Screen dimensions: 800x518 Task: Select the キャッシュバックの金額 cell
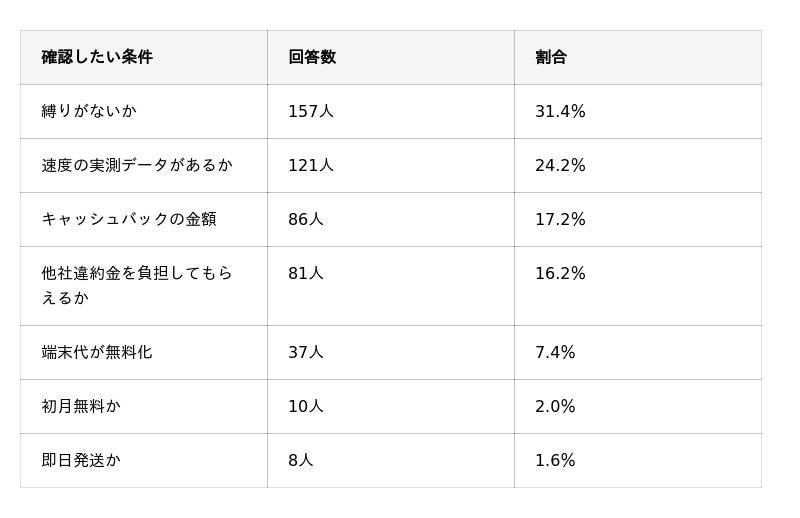tap(129, 219)
